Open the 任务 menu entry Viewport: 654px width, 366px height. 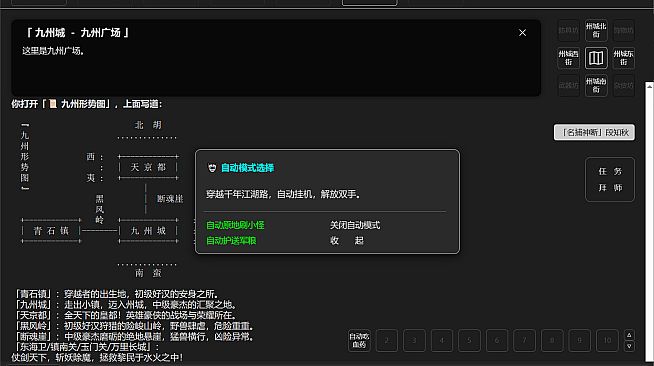point(610,171)
